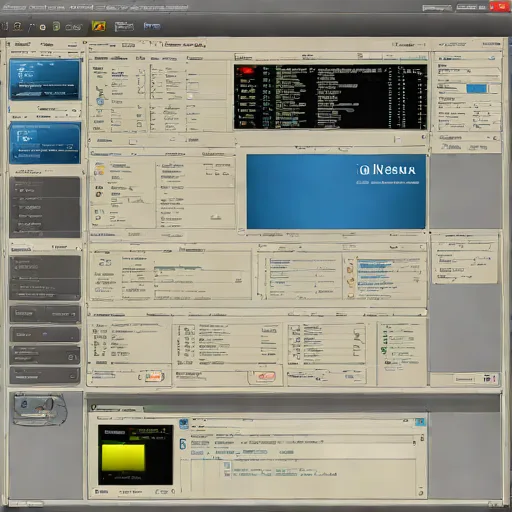Select the small circular icon in top toolbar
Screen dimensions: 512x512
click(43, 27)
